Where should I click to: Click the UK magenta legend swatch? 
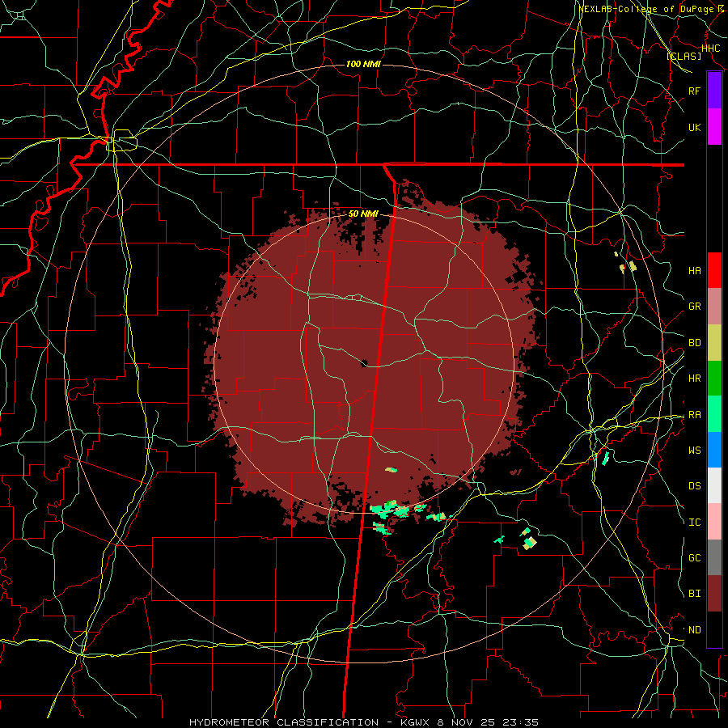(x=714, y=127)
